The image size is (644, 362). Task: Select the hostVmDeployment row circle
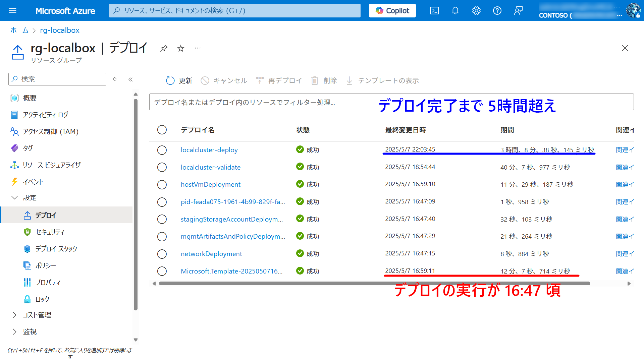tap(162, 184)
